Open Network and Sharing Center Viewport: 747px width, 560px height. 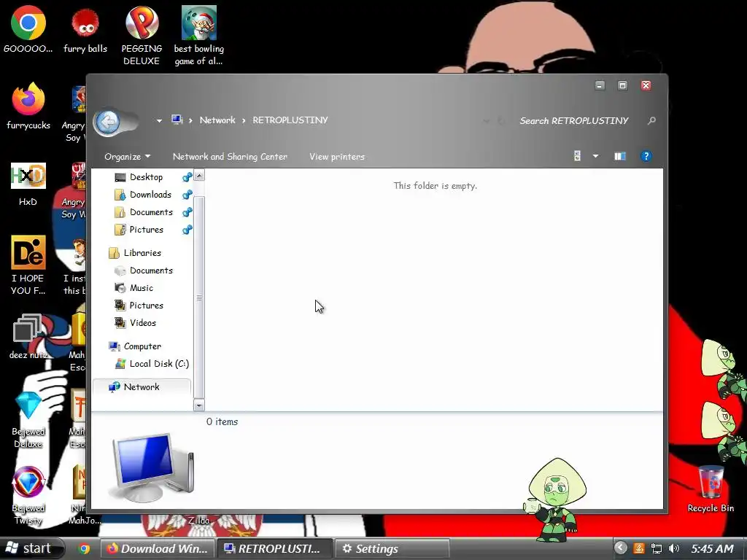pos(230,157)
